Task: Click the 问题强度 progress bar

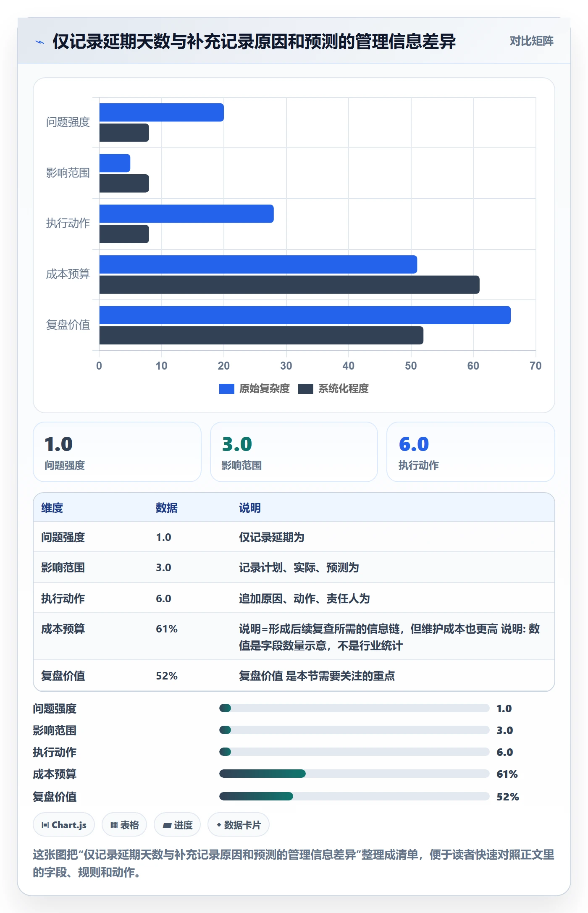Action: [x=354, y=708]
